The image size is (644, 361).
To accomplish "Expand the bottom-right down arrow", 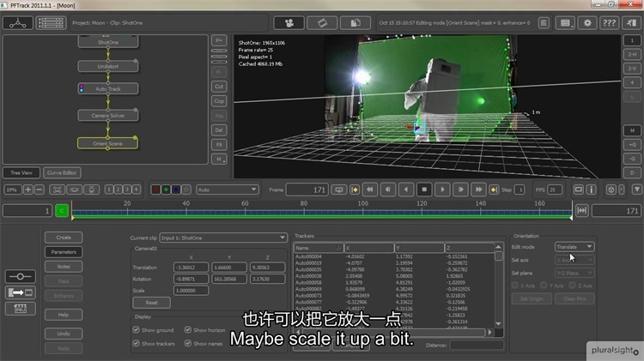I will [636, 190].
